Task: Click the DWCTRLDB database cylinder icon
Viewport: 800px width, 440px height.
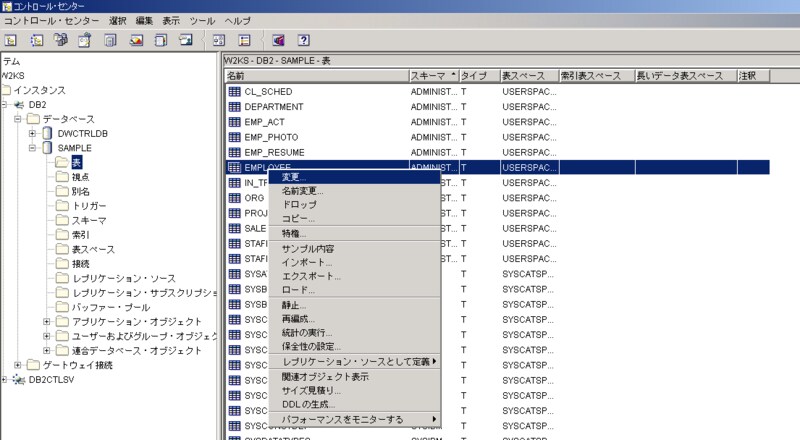Action: pyautogui.click(x=47, y=133)
